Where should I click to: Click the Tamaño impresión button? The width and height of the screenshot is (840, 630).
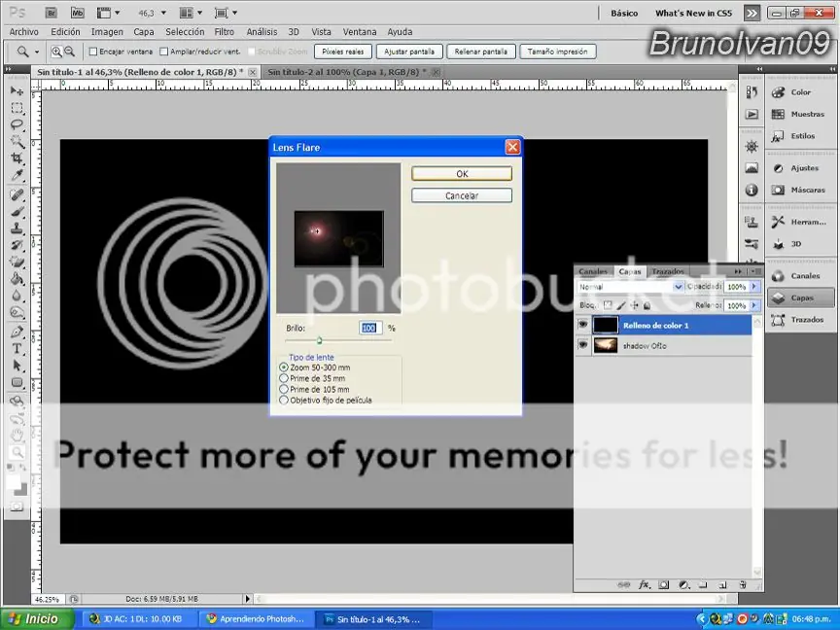coord(558,52)
